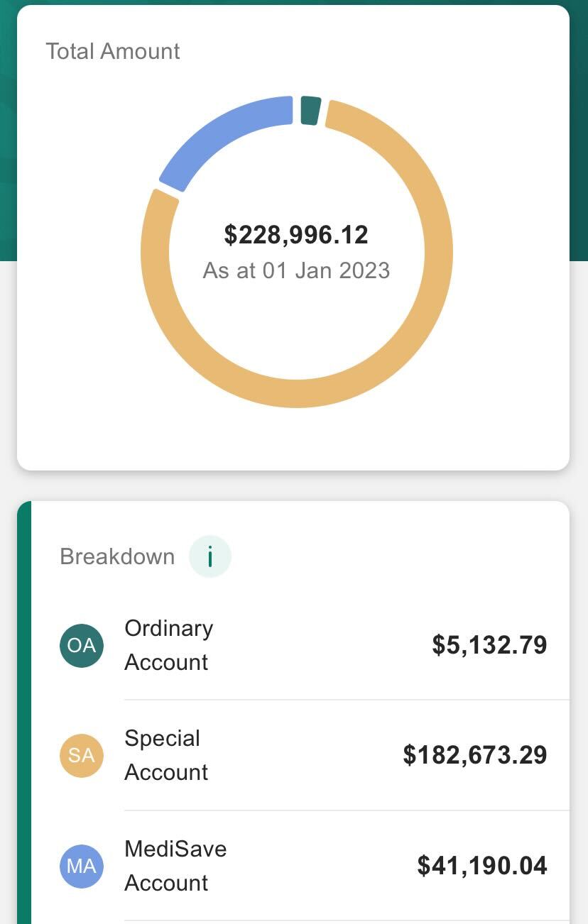The image size is (588, 924).
Task: Click the As at 01 Jan 2023 date
Action: pos(296,270)
